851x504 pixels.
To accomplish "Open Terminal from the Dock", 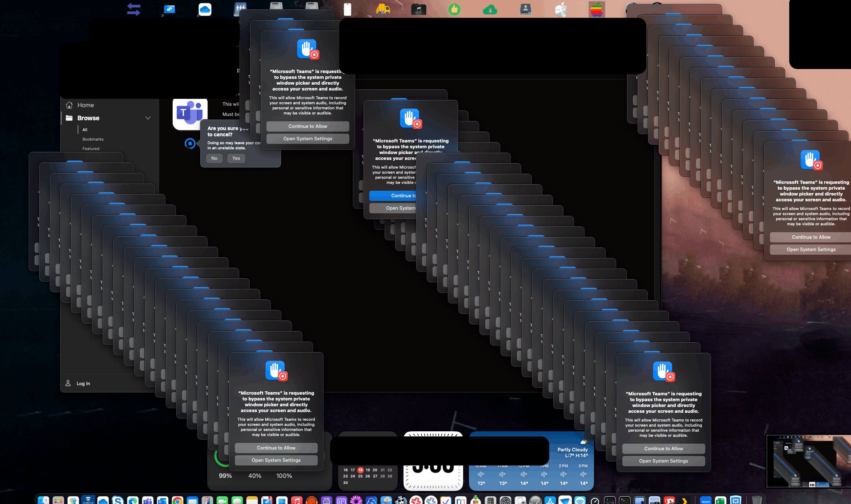I will [625, 500].
